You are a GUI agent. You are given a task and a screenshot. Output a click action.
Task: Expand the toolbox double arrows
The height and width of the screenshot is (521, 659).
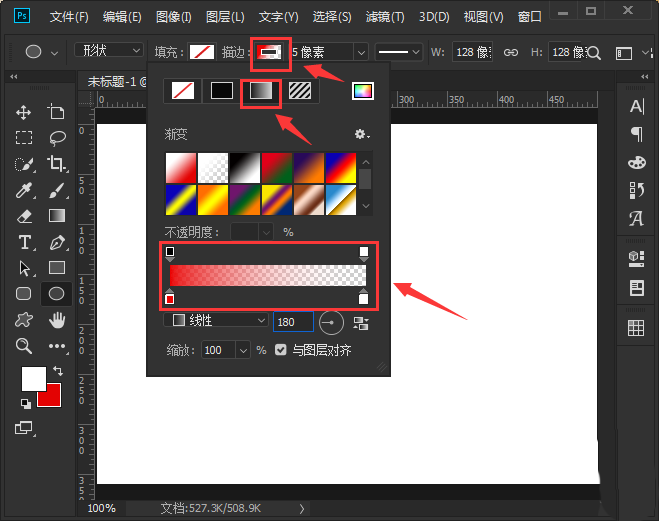14,76
